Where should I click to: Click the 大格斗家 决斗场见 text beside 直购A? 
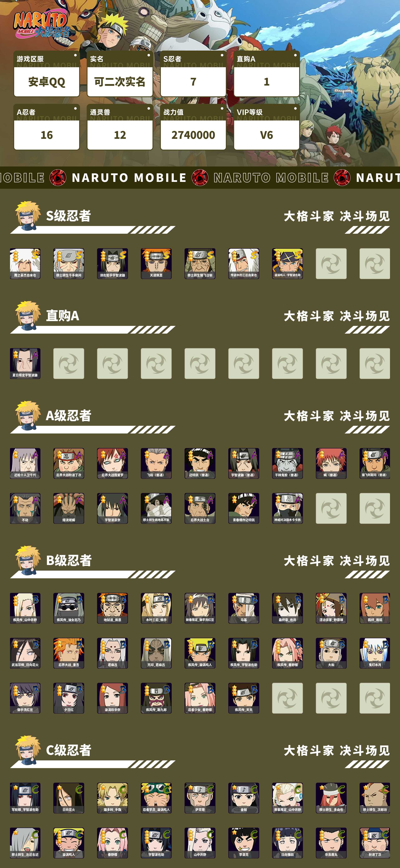tap(337, 316)
